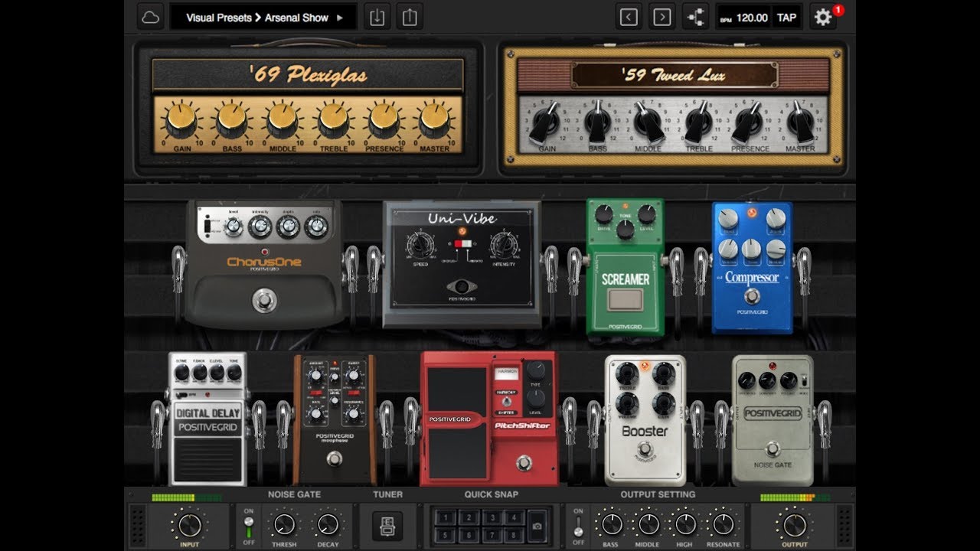Click the OUTPUT level knob

click(795, 525)
